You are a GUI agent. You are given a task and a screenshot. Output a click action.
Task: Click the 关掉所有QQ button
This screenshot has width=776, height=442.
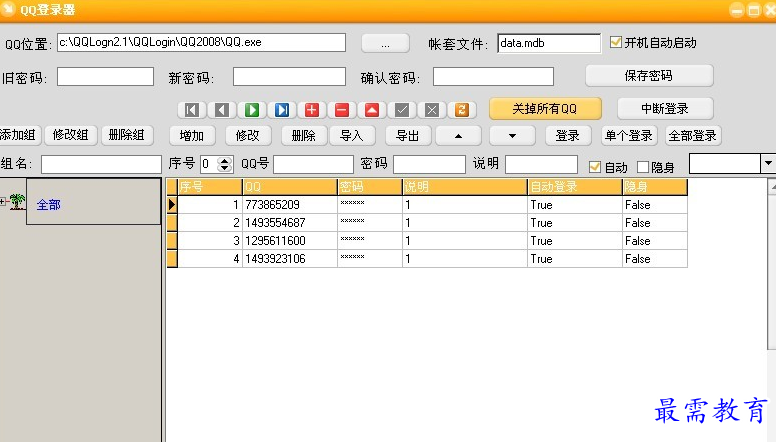click(545, 109)
